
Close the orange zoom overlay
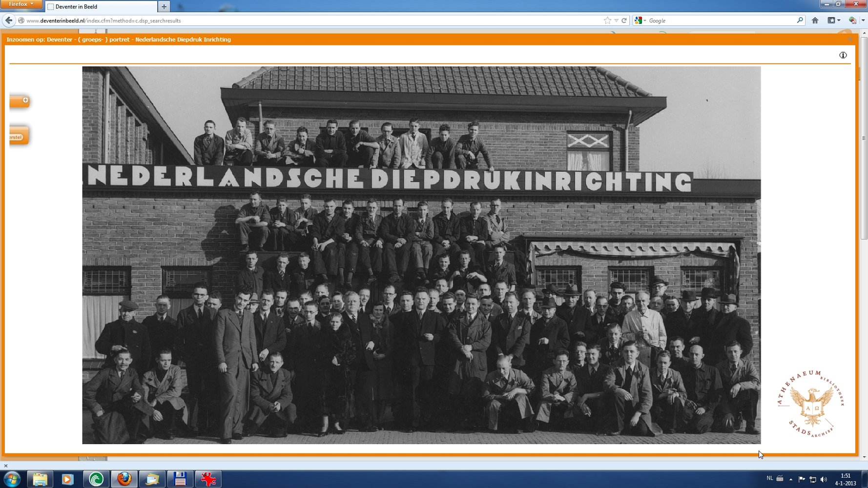point(850,39)
